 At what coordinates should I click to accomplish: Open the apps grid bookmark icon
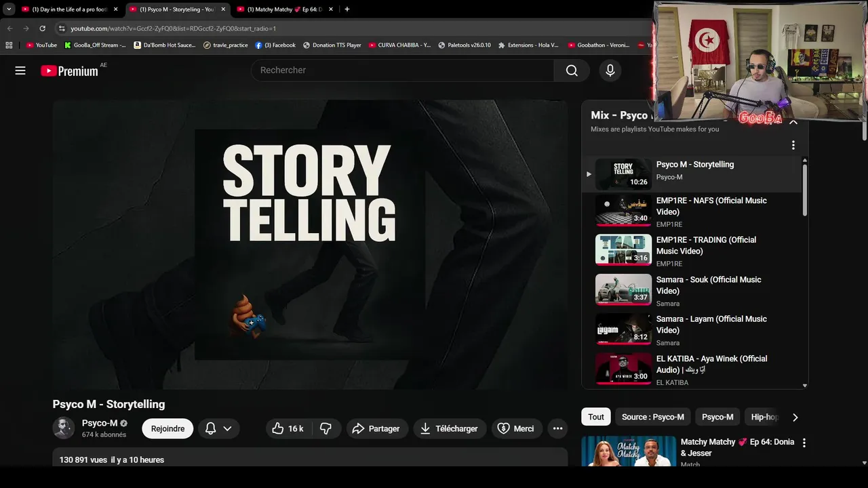[x=9, y=45]
